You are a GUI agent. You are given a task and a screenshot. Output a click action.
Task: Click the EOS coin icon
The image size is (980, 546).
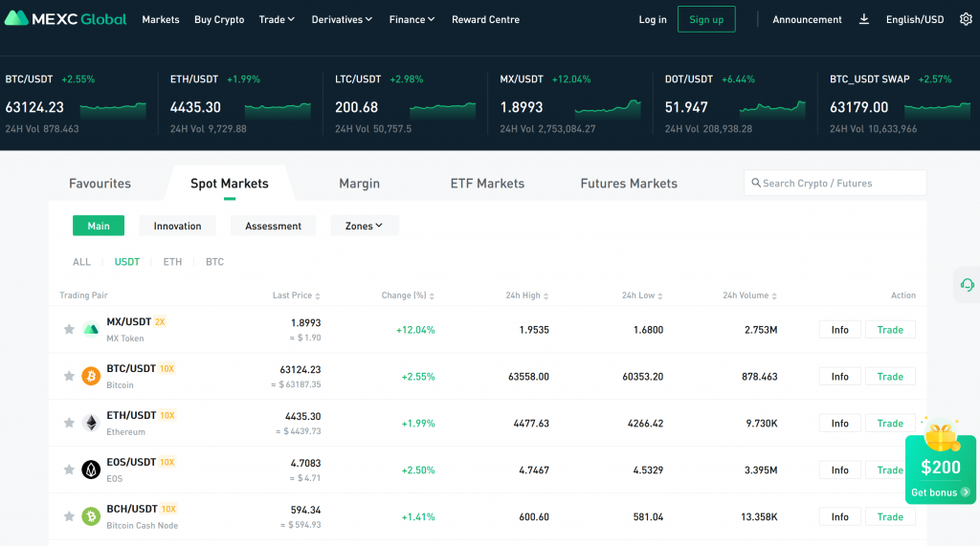click(x=91, y=470)
